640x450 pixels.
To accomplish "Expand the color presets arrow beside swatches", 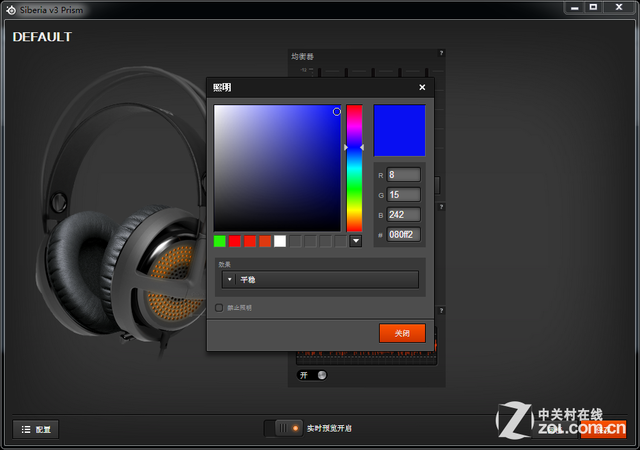I will [356, 241].
